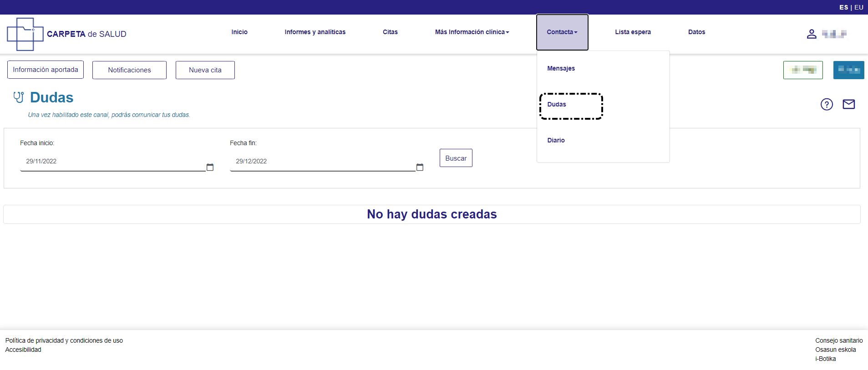Click the Fecha inicio date field
The width and height of the screenshot is (868, 370).
(x=113, y=162)
